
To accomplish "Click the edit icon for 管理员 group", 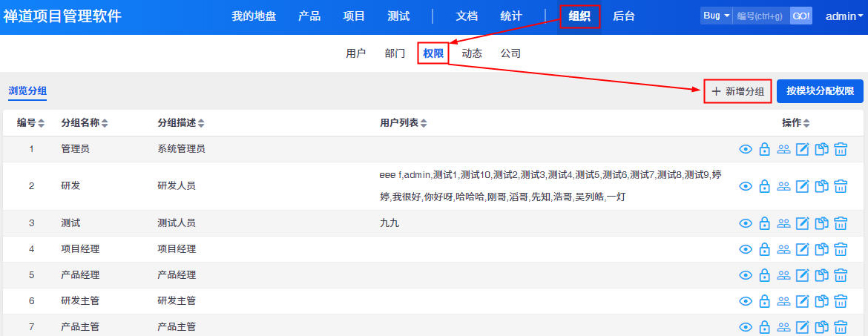I will pyautogui.click(x=802, y=149).
